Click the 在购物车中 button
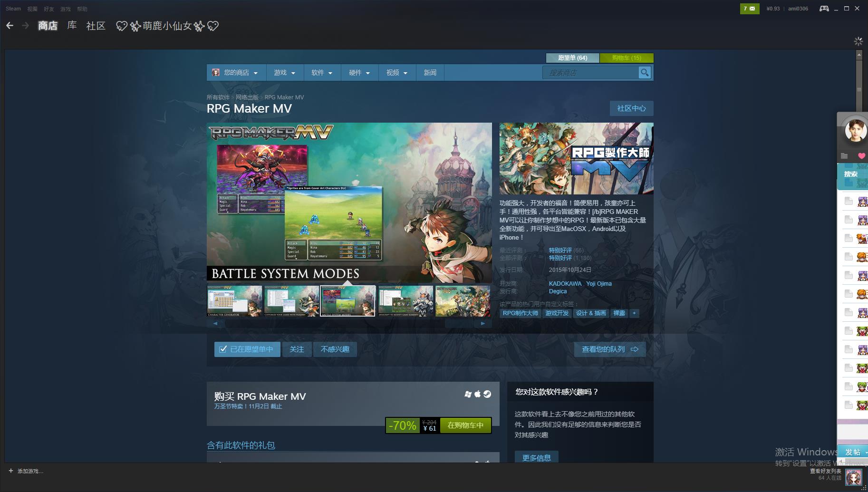The width and height of the screenshot is (868, 492). coord(465,425)
